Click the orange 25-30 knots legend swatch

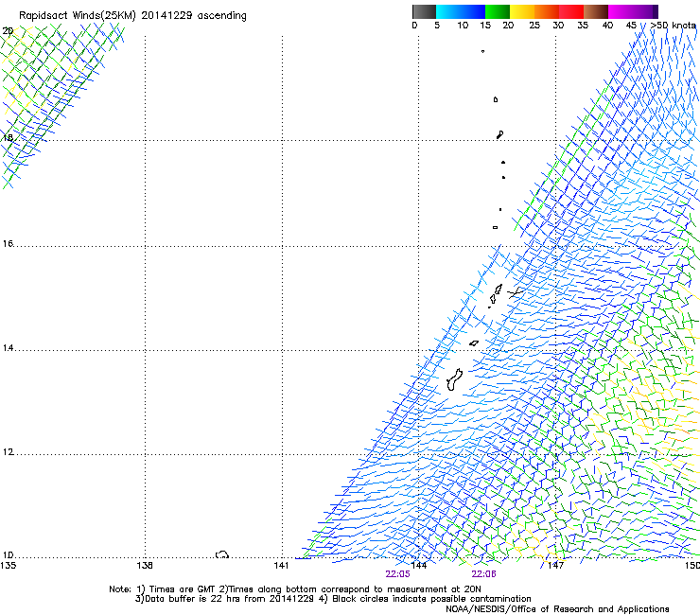coord(547,11)
